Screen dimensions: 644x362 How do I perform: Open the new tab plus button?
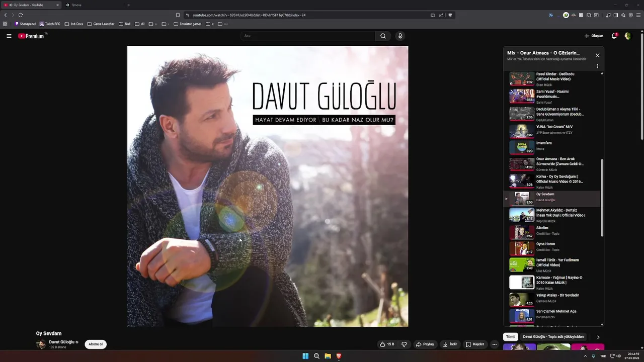128,5
